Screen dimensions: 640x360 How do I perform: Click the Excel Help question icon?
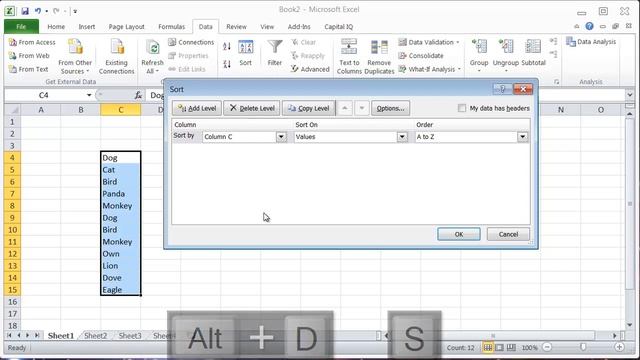[x=589, y=26]
